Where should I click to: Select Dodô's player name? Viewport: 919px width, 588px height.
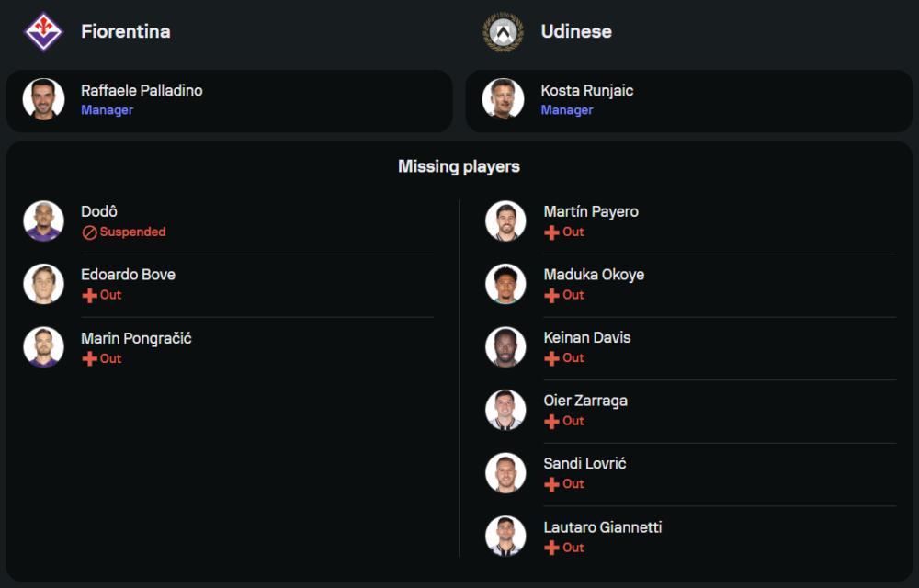pyautogui.click(x=99, y=211)
